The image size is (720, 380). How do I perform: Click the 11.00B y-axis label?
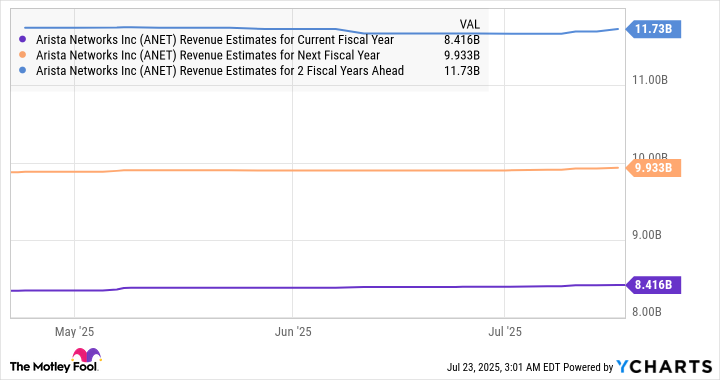(x=650, y=80)
